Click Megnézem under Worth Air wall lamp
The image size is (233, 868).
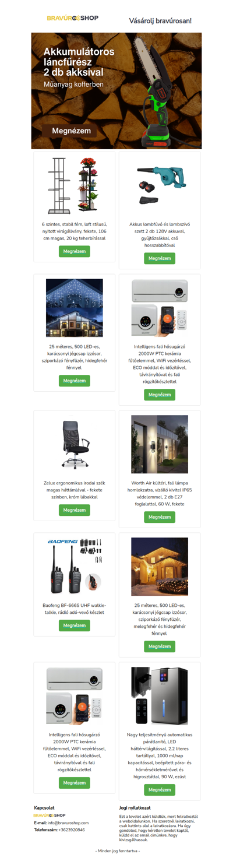point(160,517)
